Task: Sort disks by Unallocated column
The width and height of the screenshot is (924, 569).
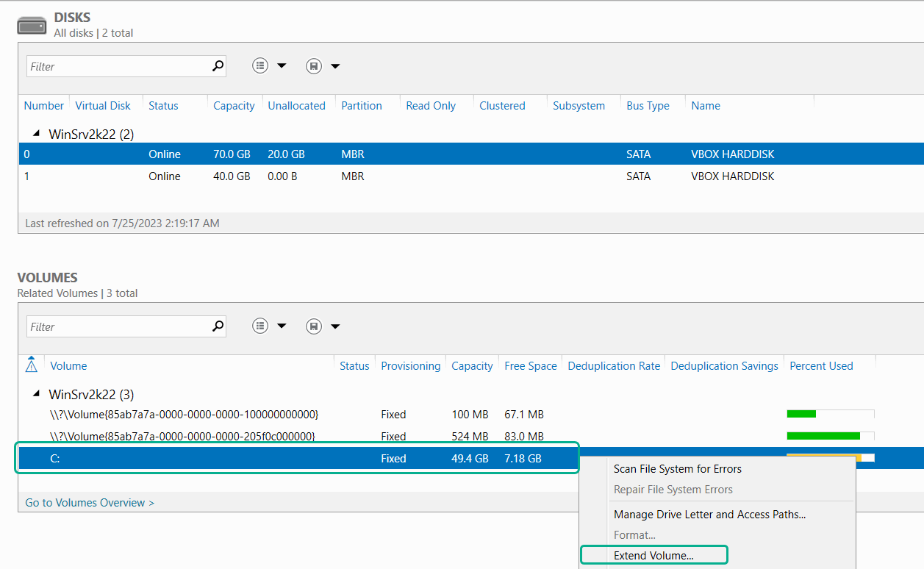Action: coord(296,106)
